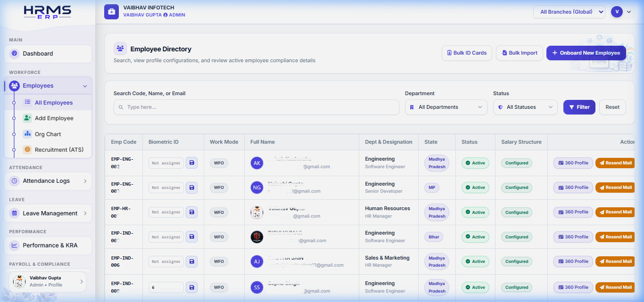Click the Salary Structure column header
Screen dimensions: 644x302
click(x=521, y=142)
